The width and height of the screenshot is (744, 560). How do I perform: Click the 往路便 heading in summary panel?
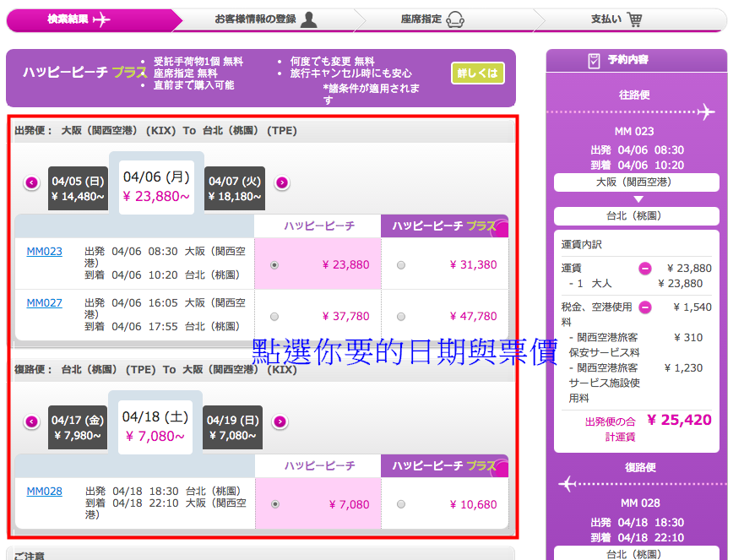pos(634,95)
